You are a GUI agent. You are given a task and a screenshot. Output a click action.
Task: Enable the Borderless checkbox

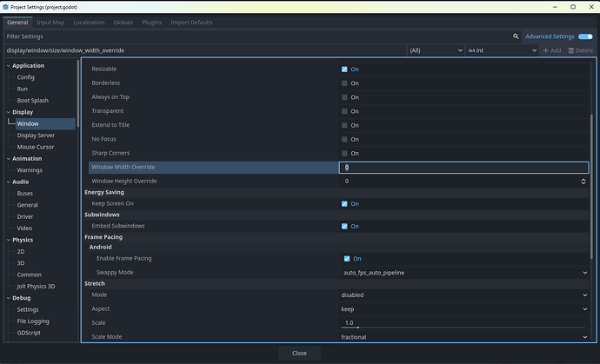pyautogui.click(x=344, y=83)
